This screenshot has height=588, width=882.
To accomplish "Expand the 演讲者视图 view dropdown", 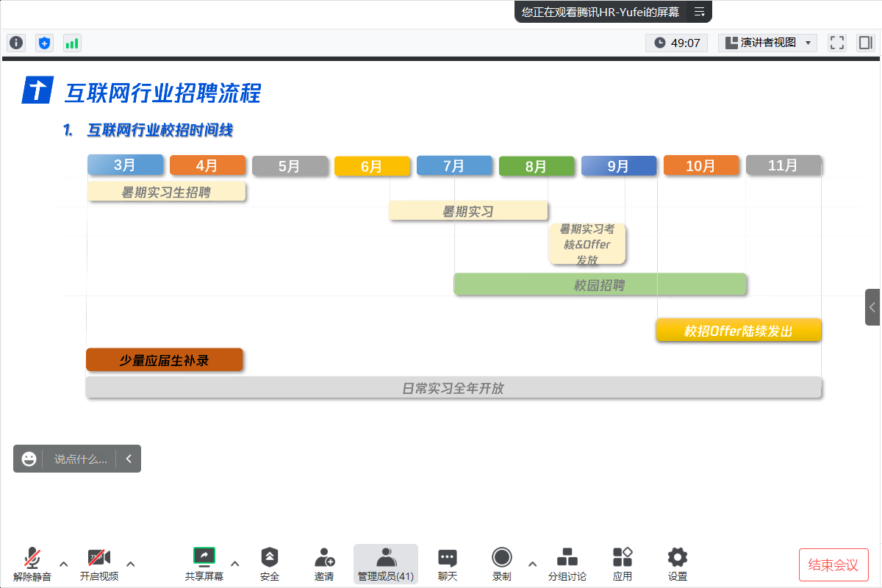I will [767, 43].
